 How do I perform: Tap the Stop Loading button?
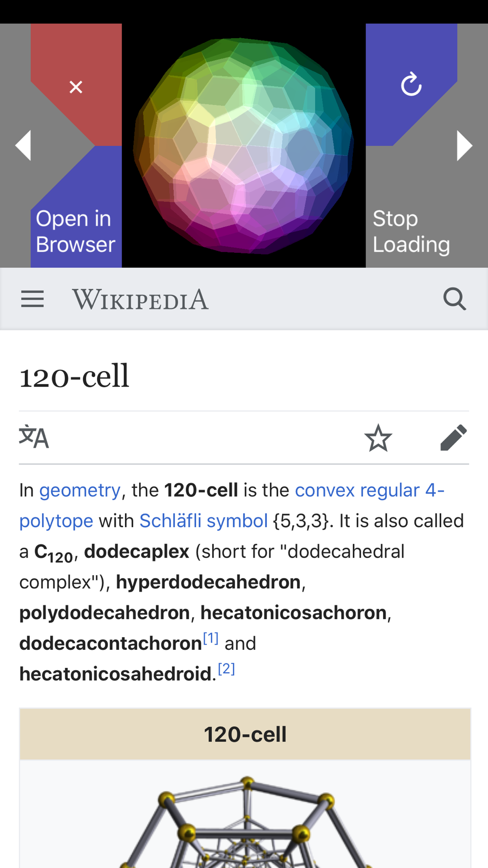[411, 231]
